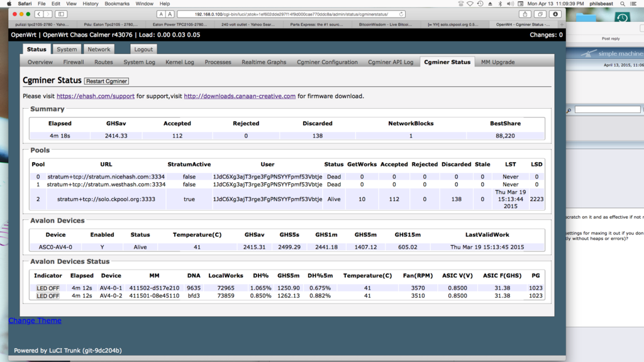Open the Cgminer API Log sub-tab
Image resolution: width=644 pixels, height=362 pixels.
pyautogui.click(x=391, y=62)
